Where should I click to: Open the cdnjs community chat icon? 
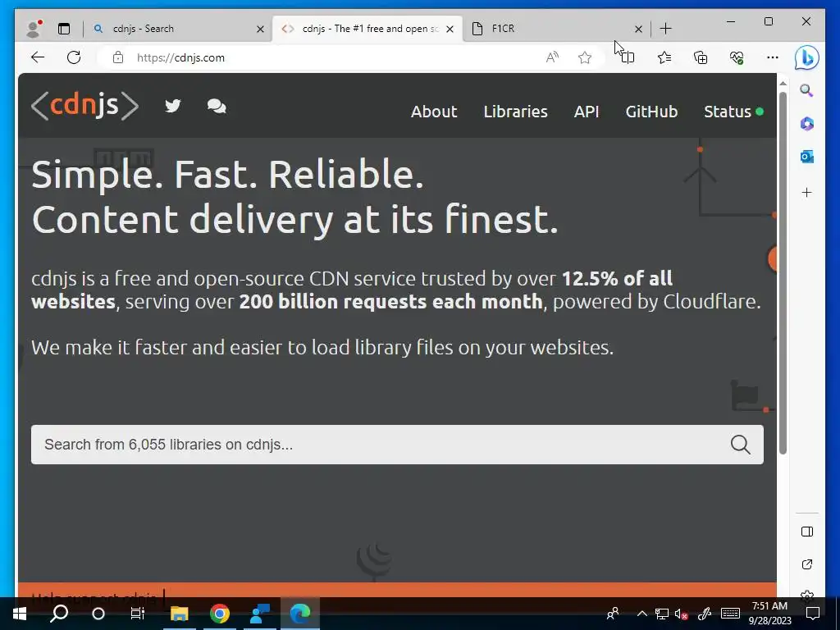(217, 106)
